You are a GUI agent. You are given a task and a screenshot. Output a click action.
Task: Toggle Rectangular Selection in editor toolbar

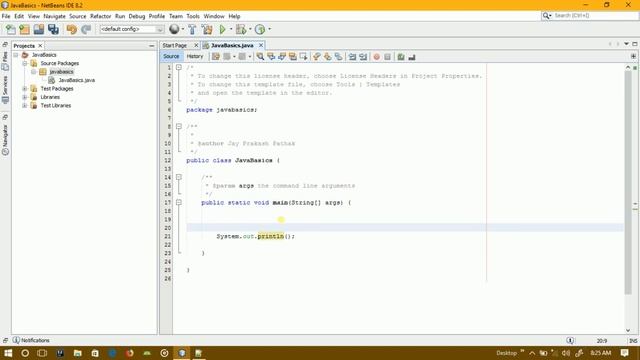click(303, 57)
